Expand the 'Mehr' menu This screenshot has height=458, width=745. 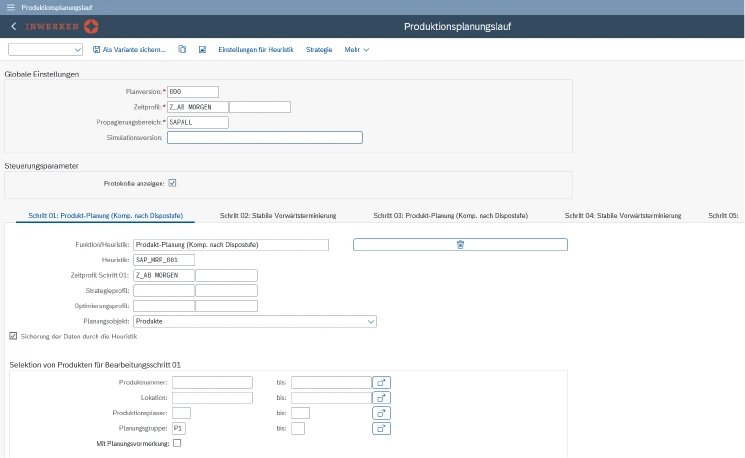(x=356, y=49)
